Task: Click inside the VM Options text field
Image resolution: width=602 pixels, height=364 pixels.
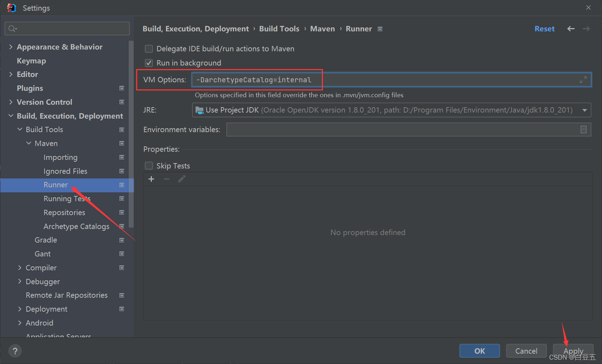Action: point(391,80)
